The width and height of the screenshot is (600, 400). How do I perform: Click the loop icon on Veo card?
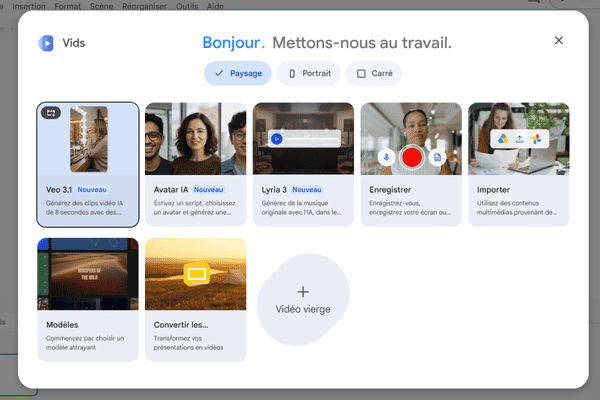[51, 113]
